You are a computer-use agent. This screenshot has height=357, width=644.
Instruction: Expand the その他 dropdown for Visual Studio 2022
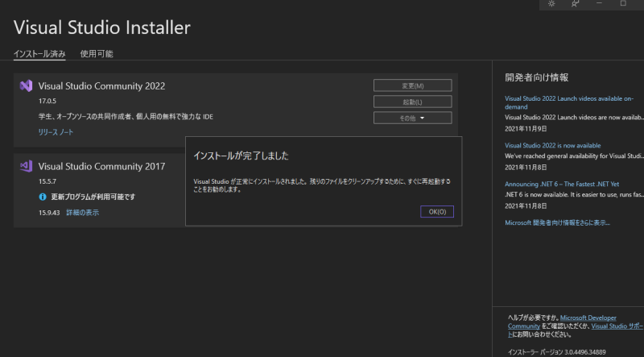(412, 118)
